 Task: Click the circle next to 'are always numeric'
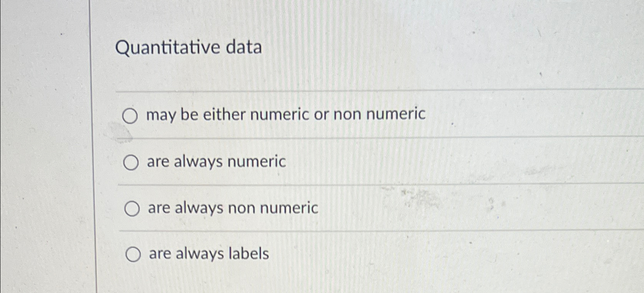coord(132,162)
